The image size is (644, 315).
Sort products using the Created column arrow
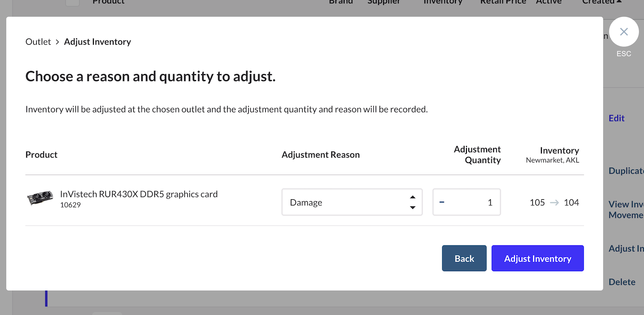tap(618, 2)
